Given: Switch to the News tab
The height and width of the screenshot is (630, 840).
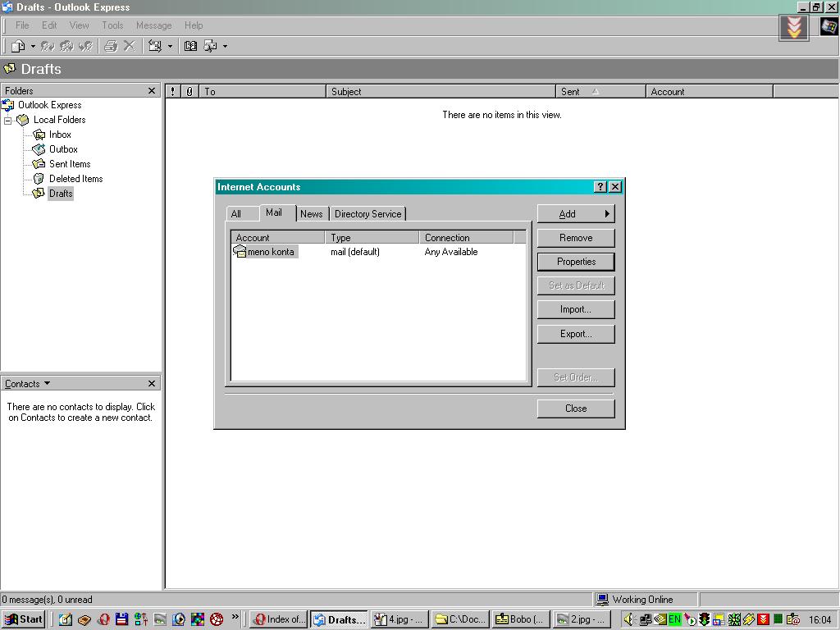Looking at the screenshot, I should pyautogui.click(x=311, y=214).
